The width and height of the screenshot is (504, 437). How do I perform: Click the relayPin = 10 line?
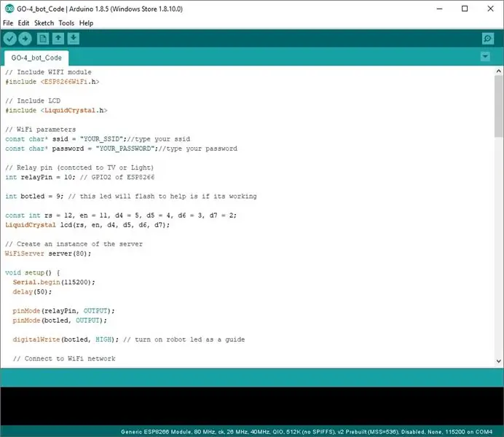coord(79,178)
